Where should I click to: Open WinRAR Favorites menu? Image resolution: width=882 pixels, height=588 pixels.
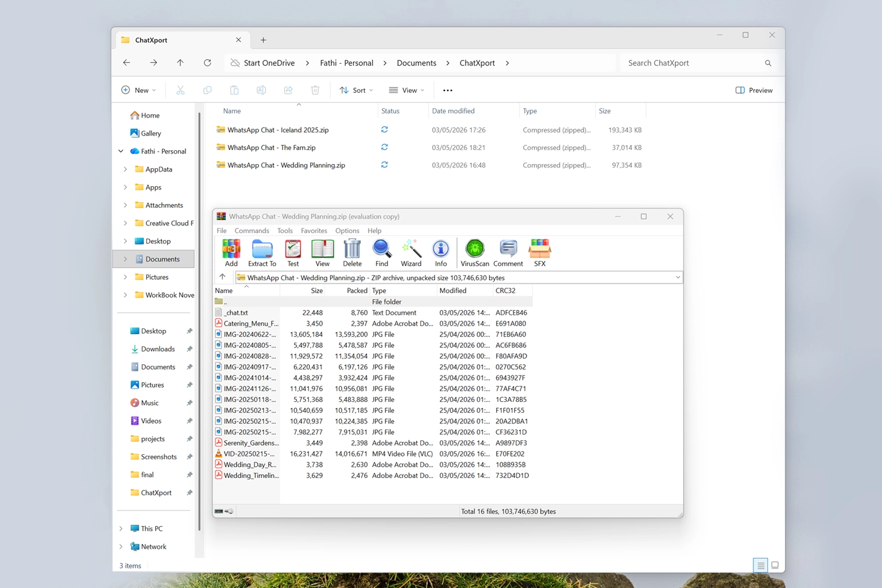pos(314,230)
